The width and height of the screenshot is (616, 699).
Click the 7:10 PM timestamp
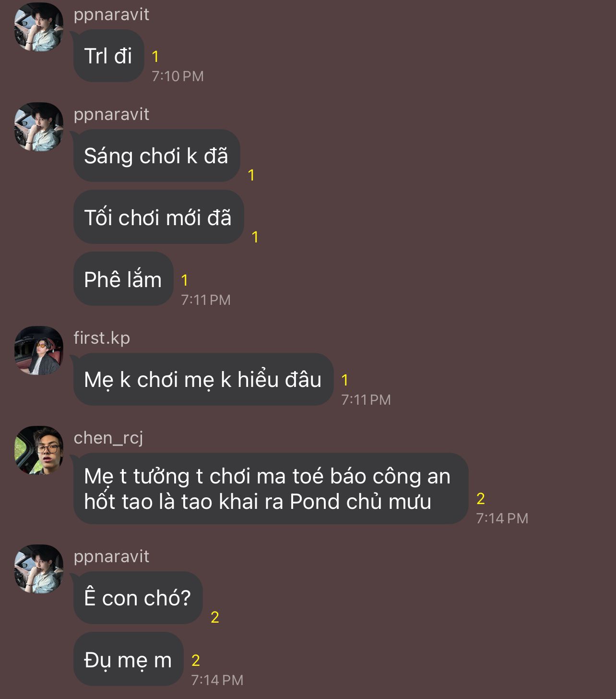(x=178, y=76)
